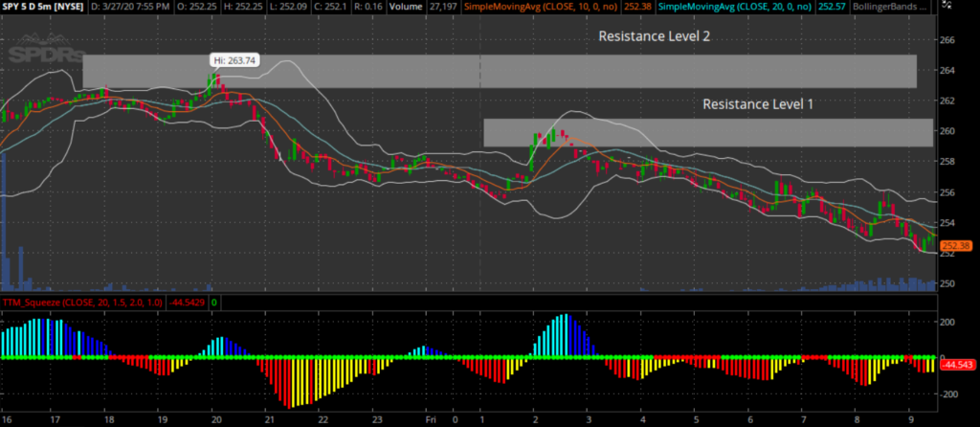Click the SPY 5 D 5m [NYSE] symbol label
Screen dimensions: 980x427
[x=43, y=7]
